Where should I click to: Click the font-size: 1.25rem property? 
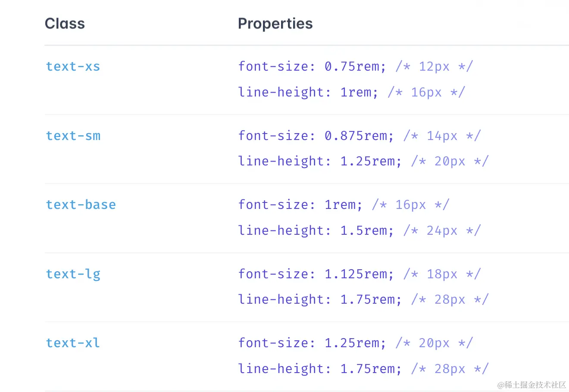point(312,343)
